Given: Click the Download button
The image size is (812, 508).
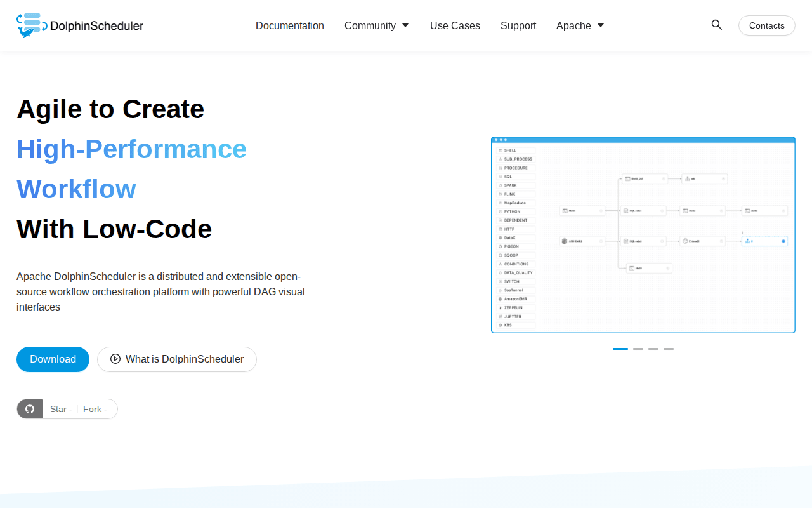Looking at the screenshot, I should [x=53, y=359].
